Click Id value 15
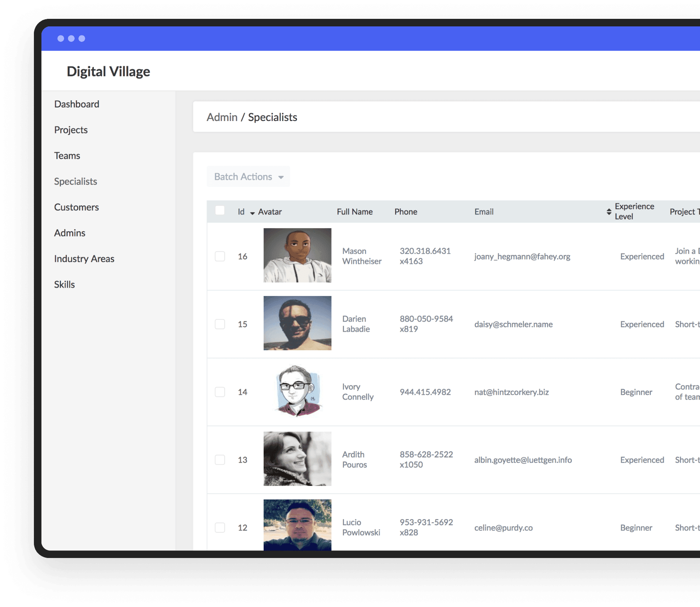Image resolution: width=700 pixels, height=607 pixels. click(242, 324)
